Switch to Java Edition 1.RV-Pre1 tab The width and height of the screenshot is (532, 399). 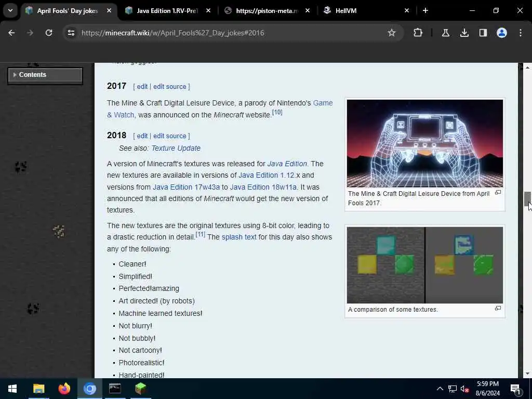pos(167,11)
